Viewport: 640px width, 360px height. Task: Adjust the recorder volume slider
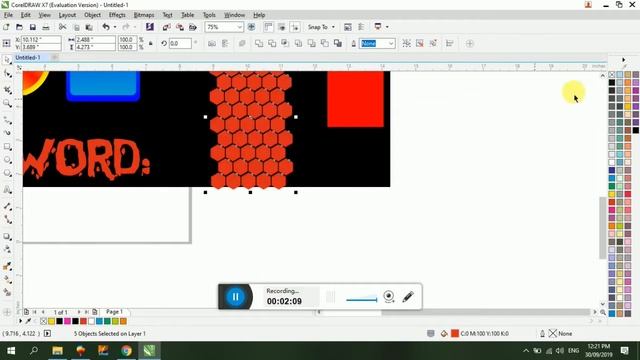[x=362, y=299]
